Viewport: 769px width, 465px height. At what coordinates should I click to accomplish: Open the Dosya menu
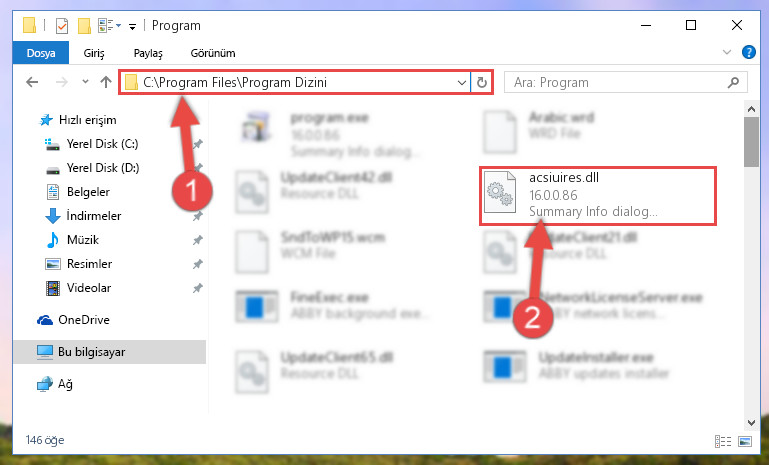41,53
